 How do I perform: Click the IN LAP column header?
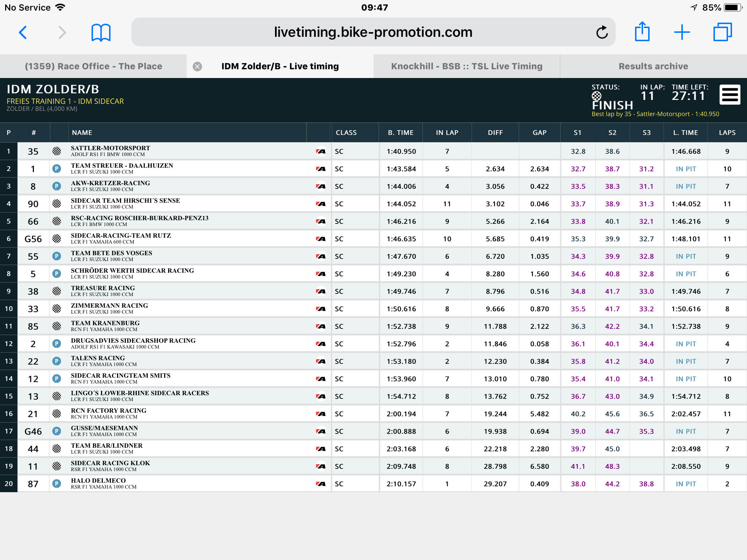tap(447, 133)
